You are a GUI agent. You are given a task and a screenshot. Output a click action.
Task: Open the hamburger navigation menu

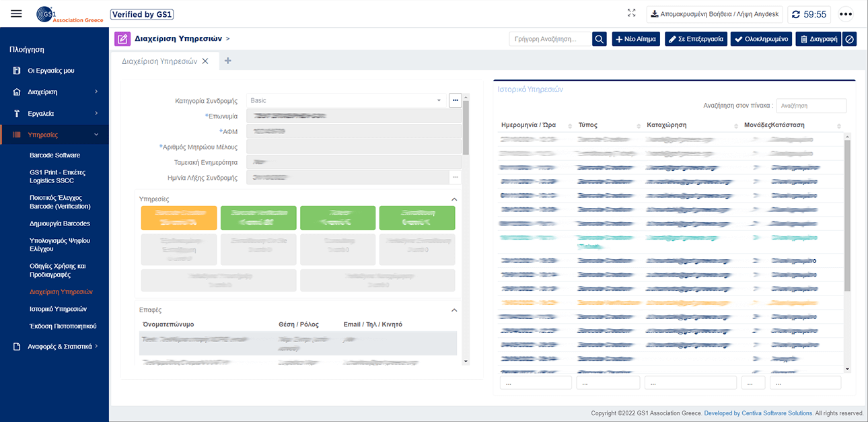(x=17, y=13)
